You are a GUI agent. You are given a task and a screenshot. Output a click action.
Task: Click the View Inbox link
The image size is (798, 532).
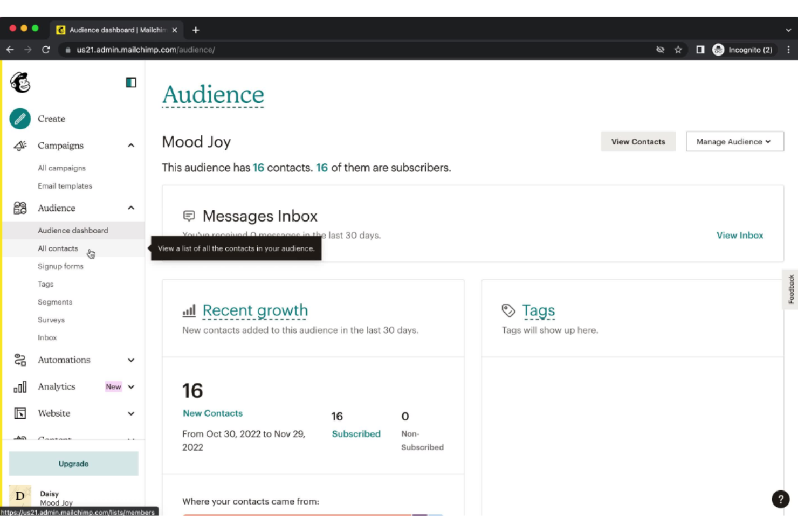pyautogui.click(x=740, y=236)
